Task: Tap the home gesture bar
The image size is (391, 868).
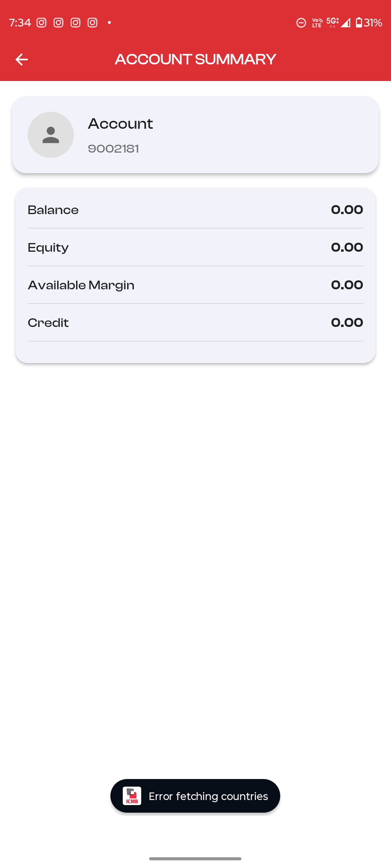Action: coord(195,859)
